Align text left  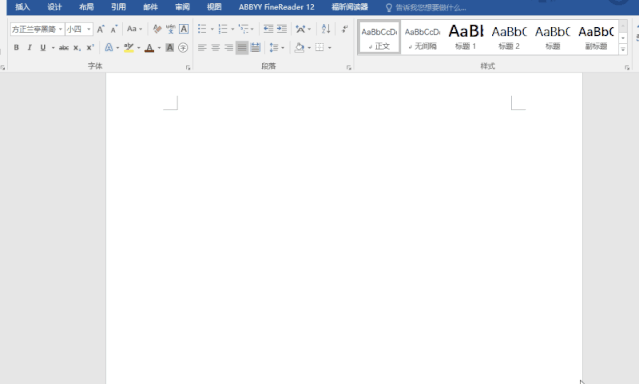[202, 48]
